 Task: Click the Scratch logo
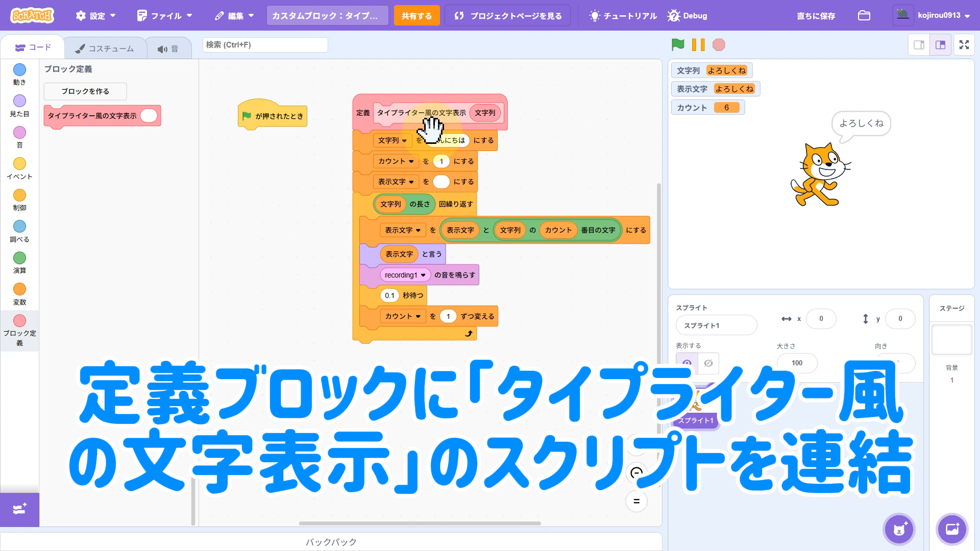[x=32, y=15]
